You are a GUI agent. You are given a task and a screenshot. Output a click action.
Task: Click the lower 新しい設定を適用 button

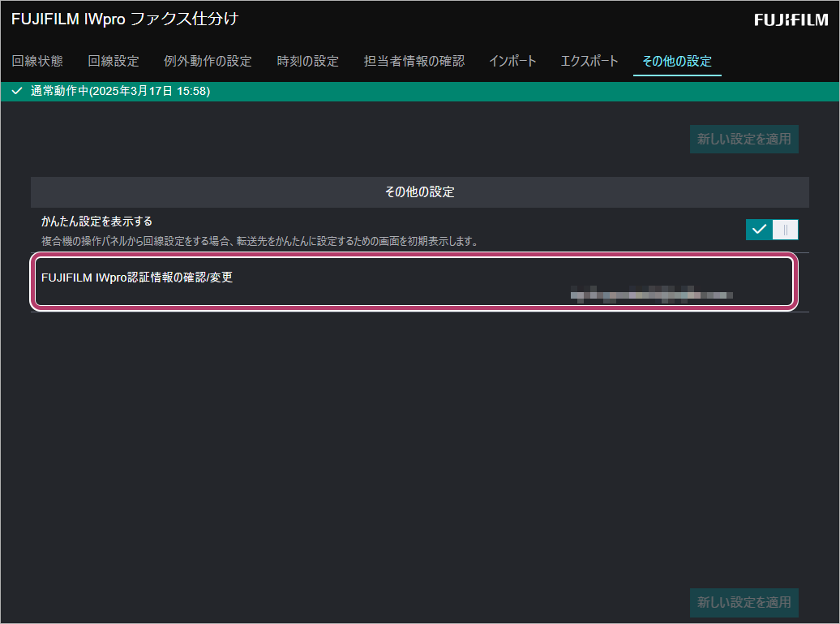tap(744, 603)
